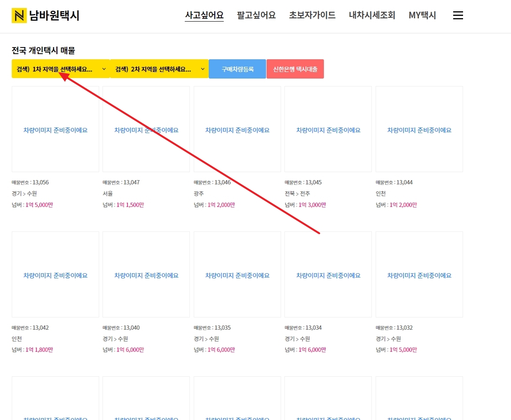This screenshot has width=511, height=420.
Task: Click the text 매물번호 : 13,035
Action: click(212, 327)
